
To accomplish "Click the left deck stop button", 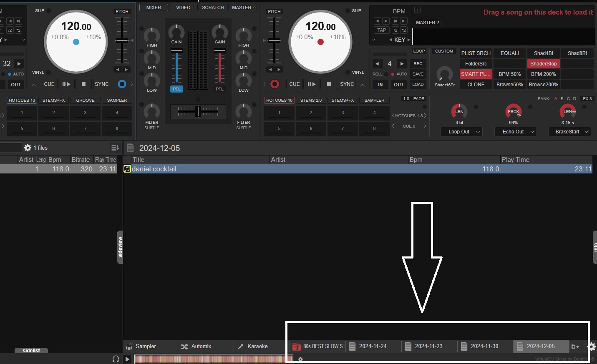I will coord(83,84).
